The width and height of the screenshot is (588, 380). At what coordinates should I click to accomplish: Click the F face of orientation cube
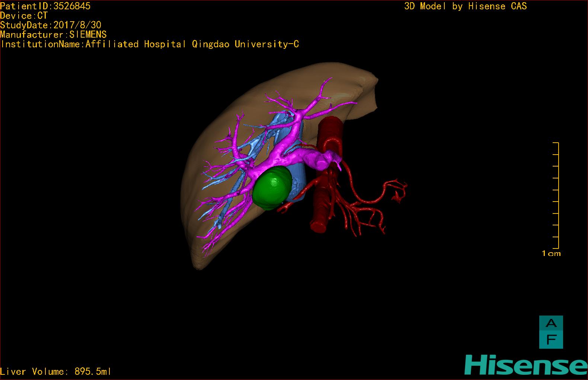tap(551, 340)
